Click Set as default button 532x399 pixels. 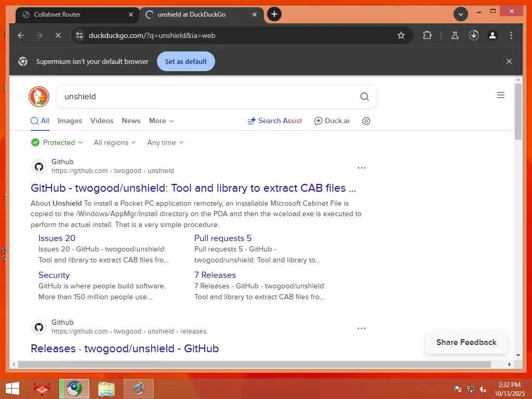coord(186,61)
